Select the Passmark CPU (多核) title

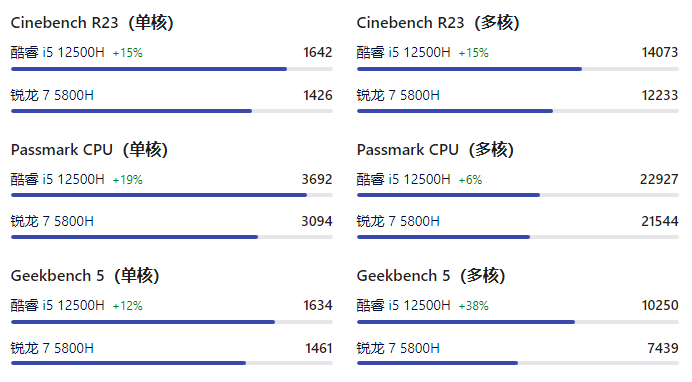pyautogui.click(x=435, y=150)
